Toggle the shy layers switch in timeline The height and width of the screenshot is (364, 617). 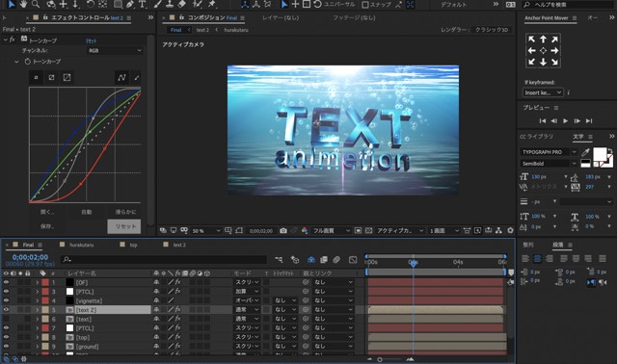coord(310,259)
